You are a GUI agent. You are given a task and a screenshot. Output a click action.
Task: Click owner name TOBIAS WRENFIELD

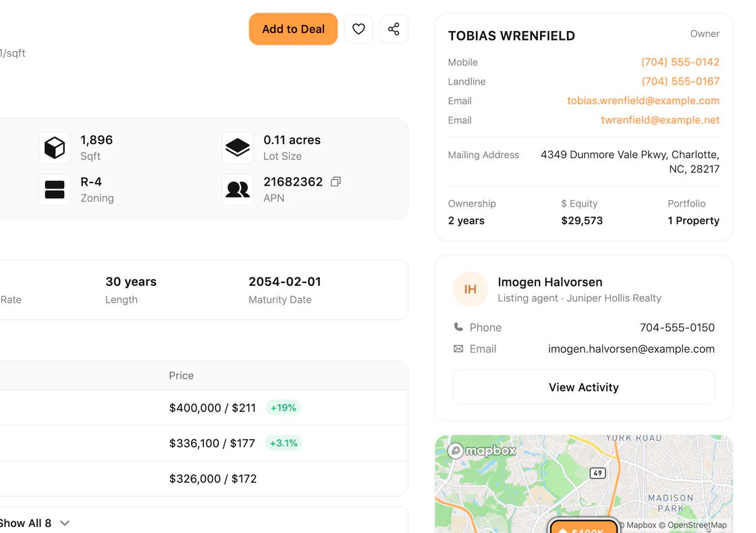point(511,36)
